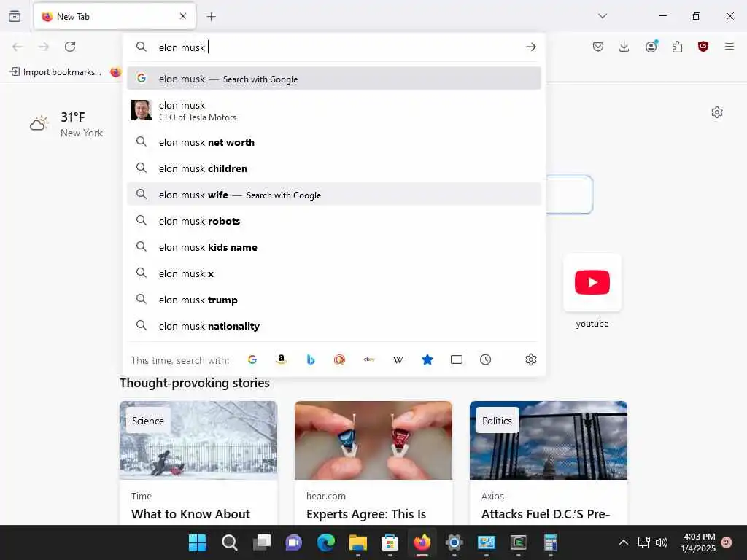Open the hear.com story thumbnail
This screenshot has width=747, height=560.
tap(373, 440)
